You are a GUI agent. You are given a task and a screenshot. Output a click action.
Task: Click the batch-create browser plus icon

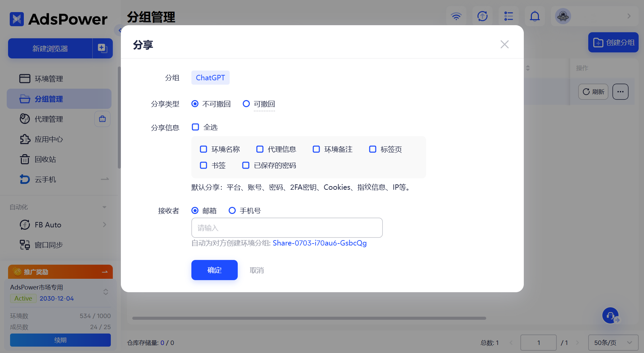coord(102,48)
